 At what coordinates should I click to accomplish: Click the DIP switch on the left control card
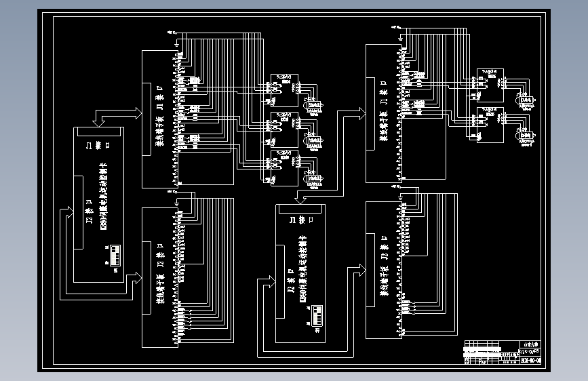(x=115, y=256)
